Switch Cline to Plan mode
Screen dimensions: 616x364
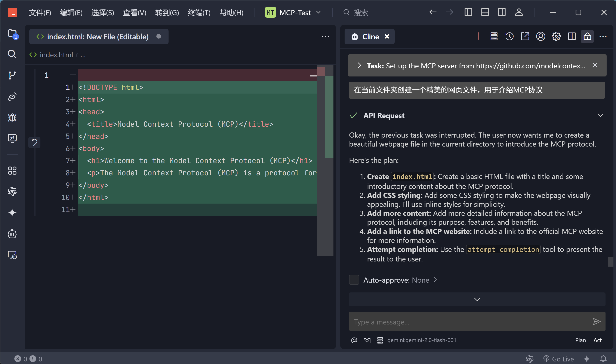(580, 340)
